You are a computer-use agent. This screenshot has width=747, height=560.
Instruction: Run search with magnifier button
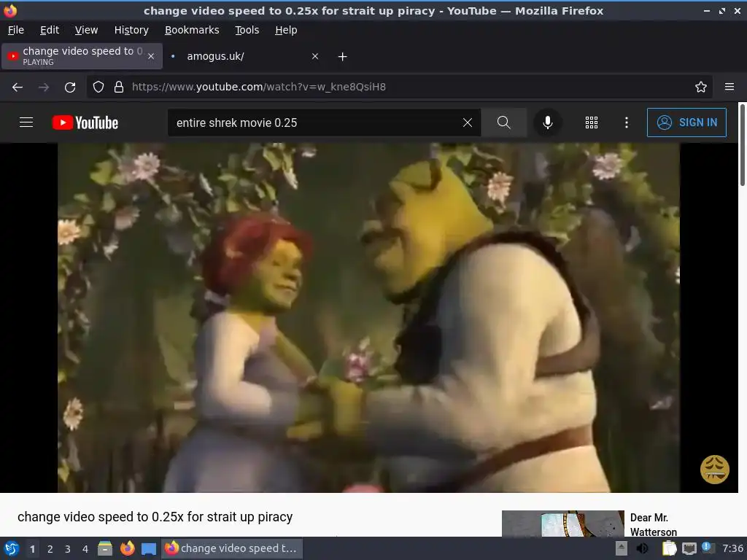[x=503, y=122]
